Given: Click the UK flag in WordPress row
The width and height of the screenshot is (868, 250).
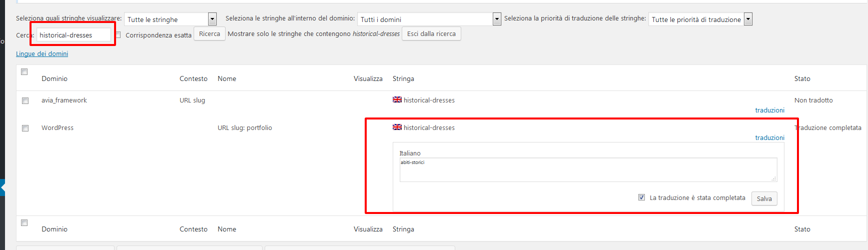Looking at the screenshot, I should pyautogui.click(x=397, y=127).
